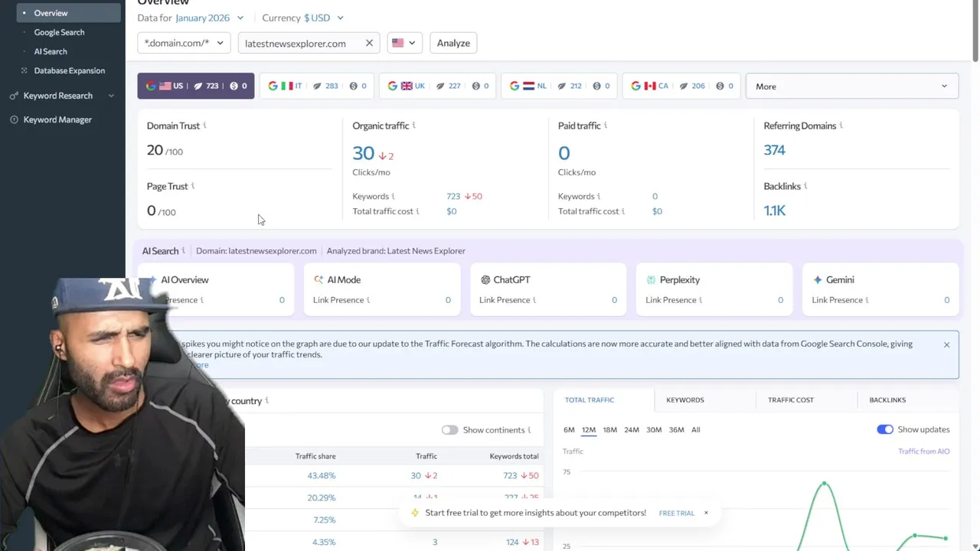980x551 pixels.
Task: Open the US flag country dropdown
Action: (x=404, y=43)
